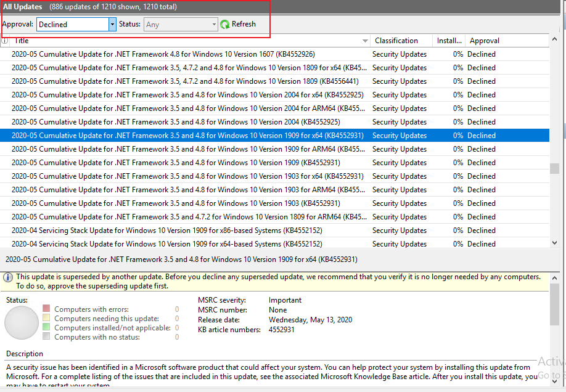
Task: Select .NET 3.5 and 4.7.2 Version 1809 ARM64 row
Action: point(275,217)
